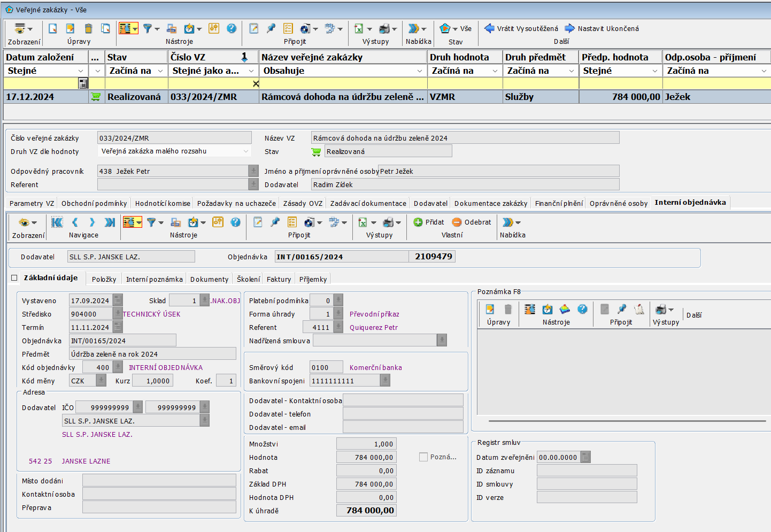Click the blue help icon in top toolbar

tap(232, 29)
